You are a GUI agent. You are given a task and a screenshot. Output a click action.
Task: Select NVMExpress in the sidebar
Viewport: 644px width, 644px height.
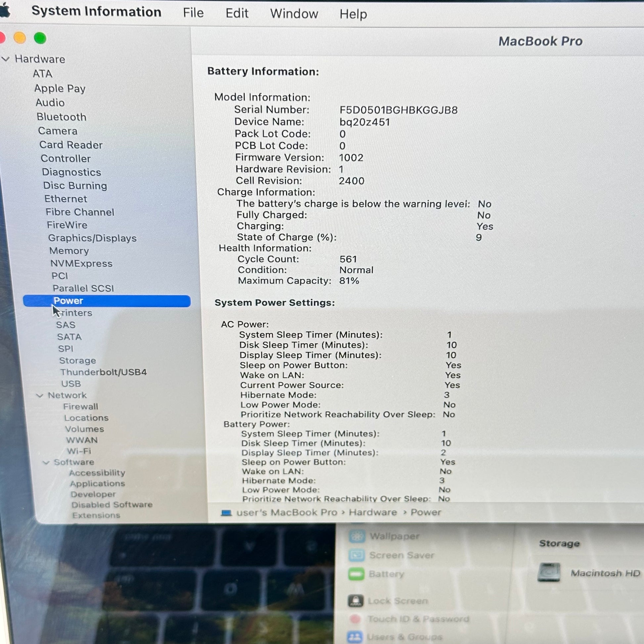[x=81, y=264]
